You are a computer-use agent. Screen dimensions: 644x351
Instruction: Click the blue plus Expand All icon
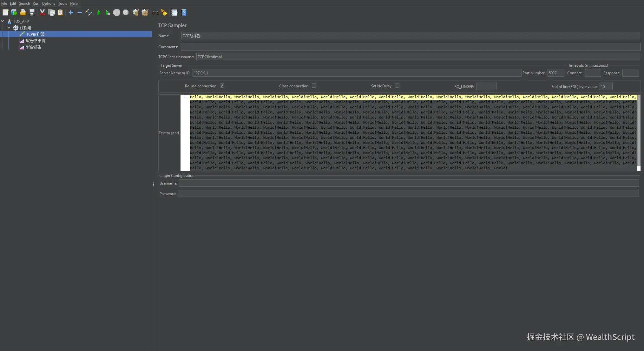71,13
